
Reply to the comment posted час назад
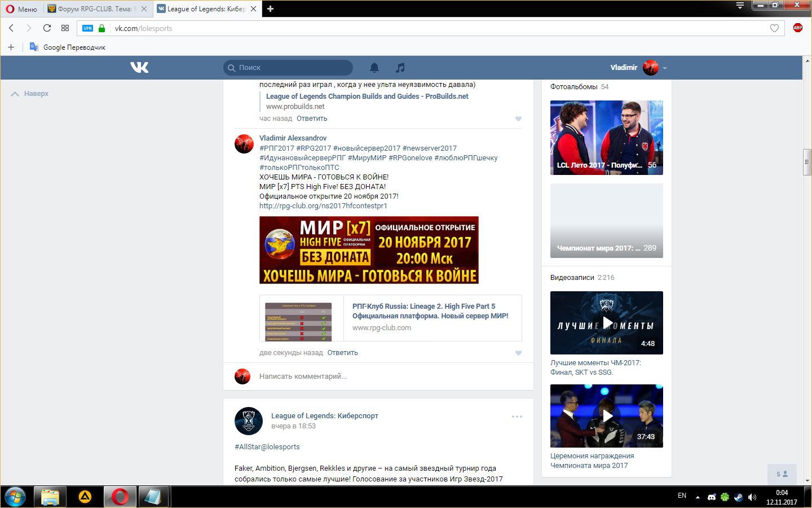click(312, 119)
